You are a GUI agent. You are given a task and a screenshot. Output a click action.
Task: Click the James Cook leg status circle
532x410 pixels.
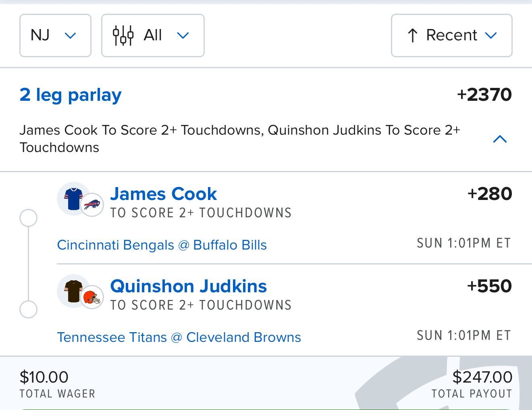(28, 218)
